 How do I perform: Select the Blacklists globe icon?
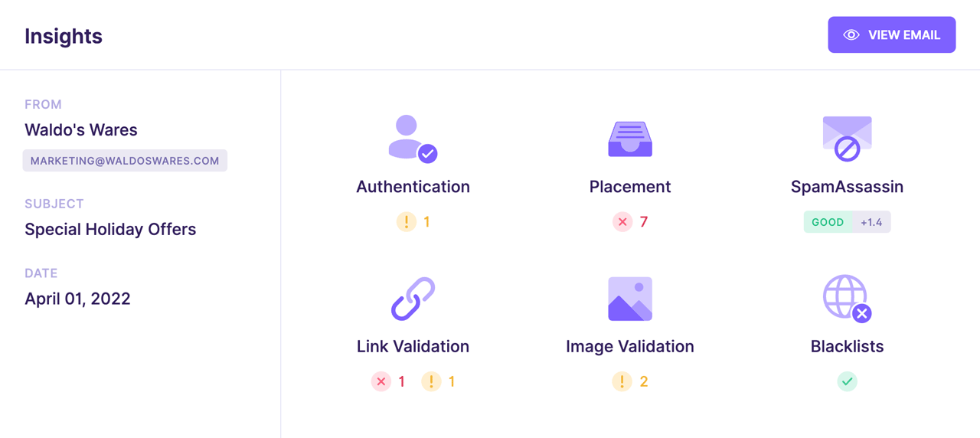coord(847,299)
